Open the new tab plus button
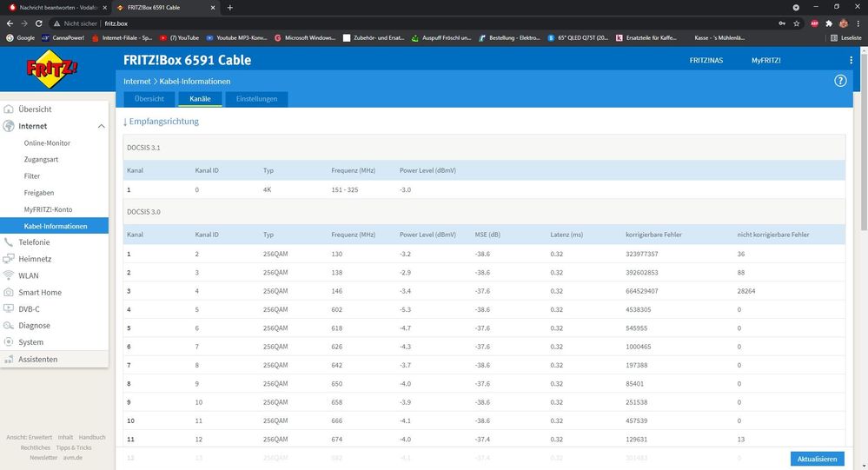Screen dimensions: 868x470 pyautogui.click(x=230, y=7)
